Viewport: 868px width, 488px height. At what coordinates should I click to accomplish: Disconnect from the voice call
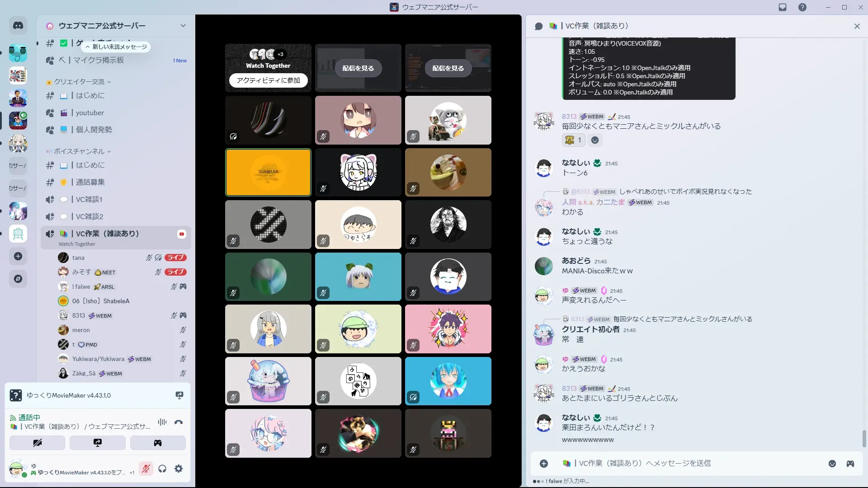coord(179,422)
